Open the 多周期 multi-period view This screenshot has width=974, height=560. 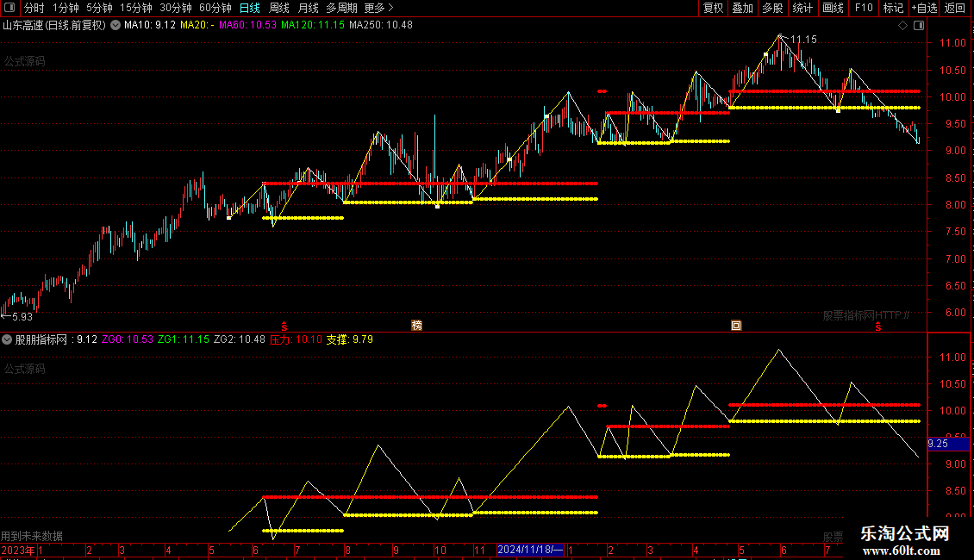pyautogui.click(x=341, y=8)
